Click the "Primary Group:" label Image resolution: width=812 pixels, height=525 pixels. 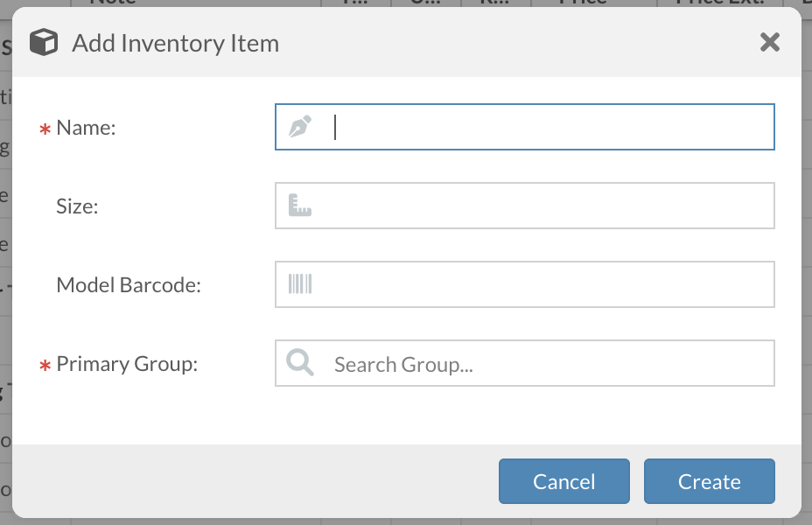pyautogui.click(x=127, y=364)
